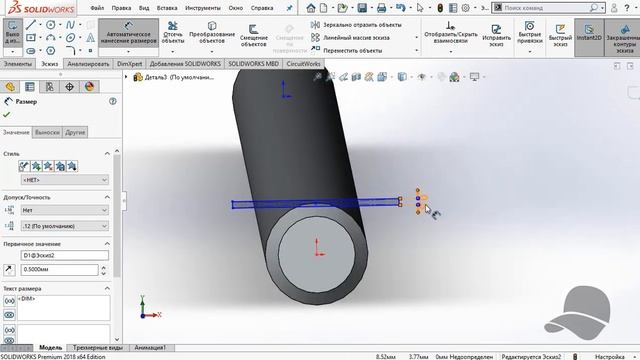Collapse the Первичное значение section
The height and width of the screenshot is (360, 640).
[107, 244]
